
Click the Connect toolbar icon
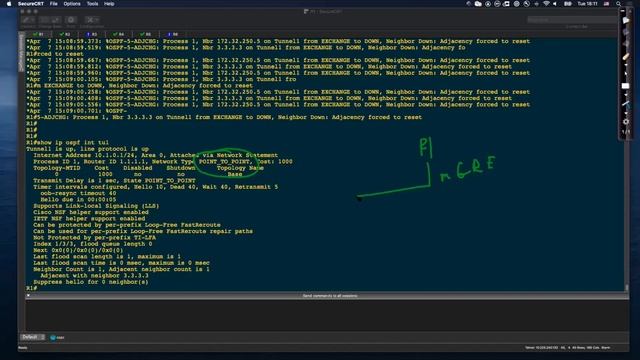[x=28, y=21]
